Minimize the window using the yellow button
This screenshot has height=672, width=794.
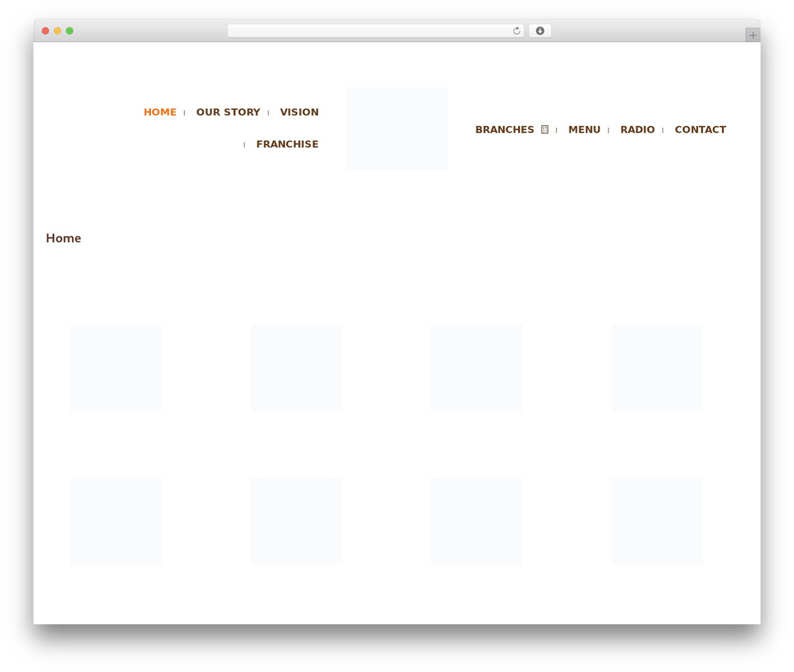(58, 31)
